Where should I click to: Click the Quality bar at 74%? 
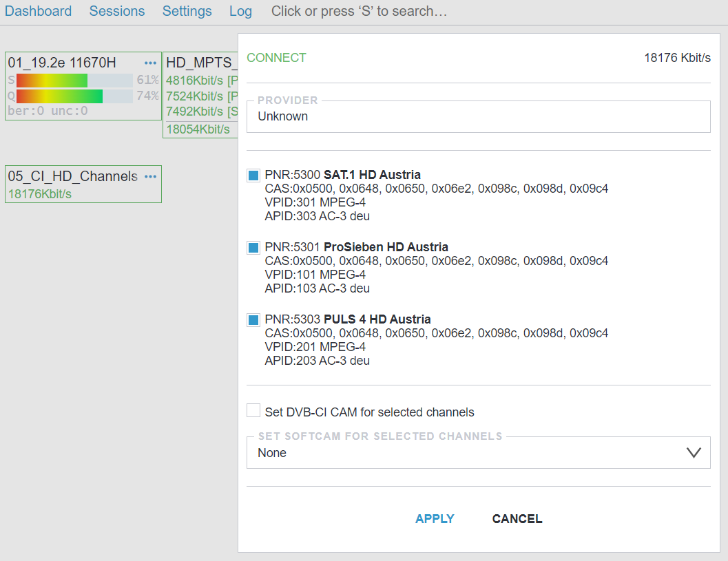(x=75, y=96)
